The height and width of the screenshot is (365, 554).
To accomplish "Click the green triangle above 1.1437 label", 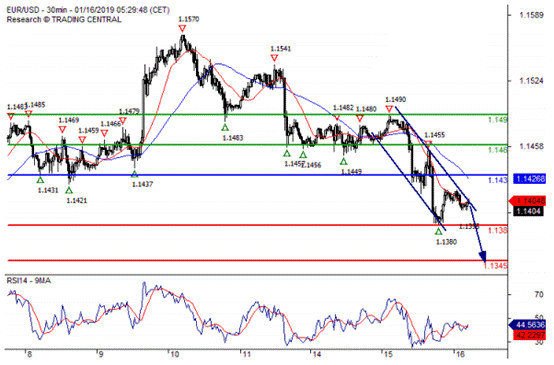I will pyautogui.click(x=134, y=174).
